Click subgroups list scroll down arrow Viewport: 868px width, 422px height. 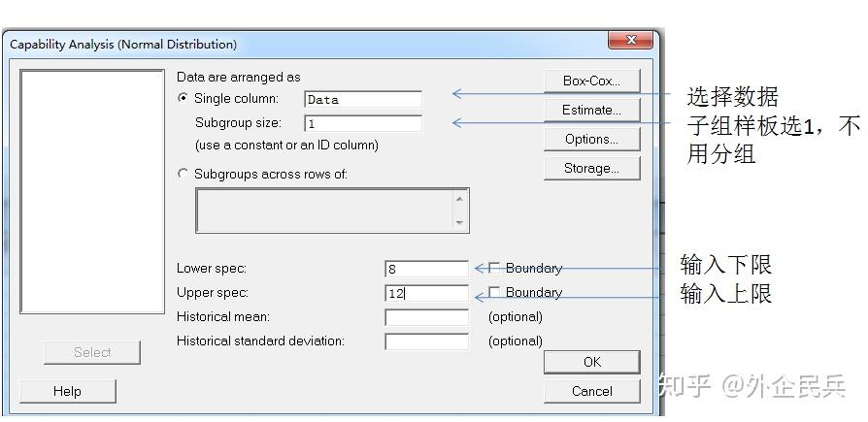click(459, 222)
